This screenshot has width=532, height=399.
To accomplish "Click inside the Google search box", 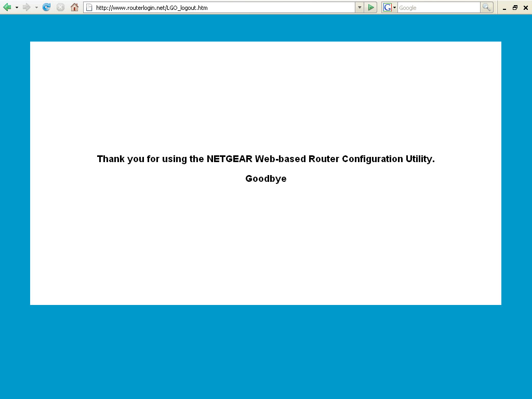I will coord(438,7).
